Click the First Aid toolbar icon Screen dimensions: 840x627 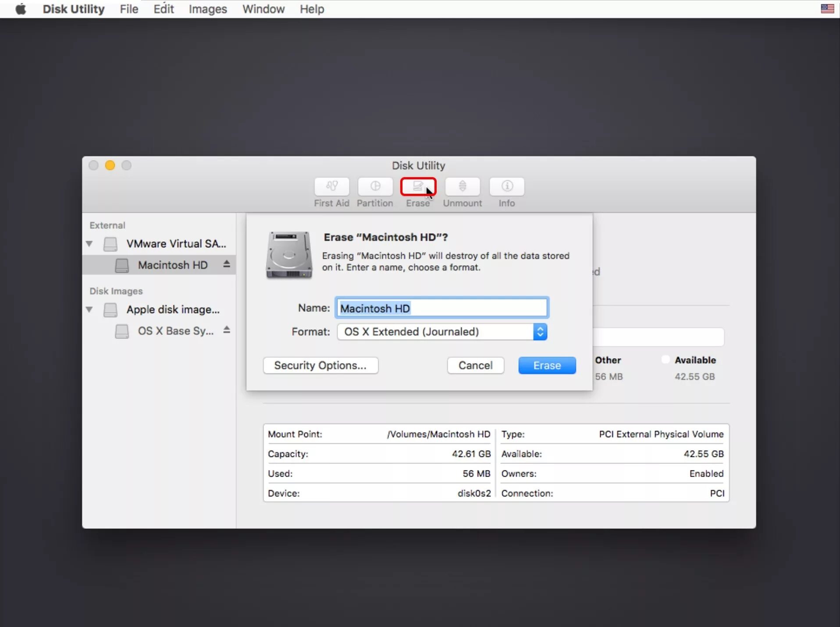tap(332, 186)
